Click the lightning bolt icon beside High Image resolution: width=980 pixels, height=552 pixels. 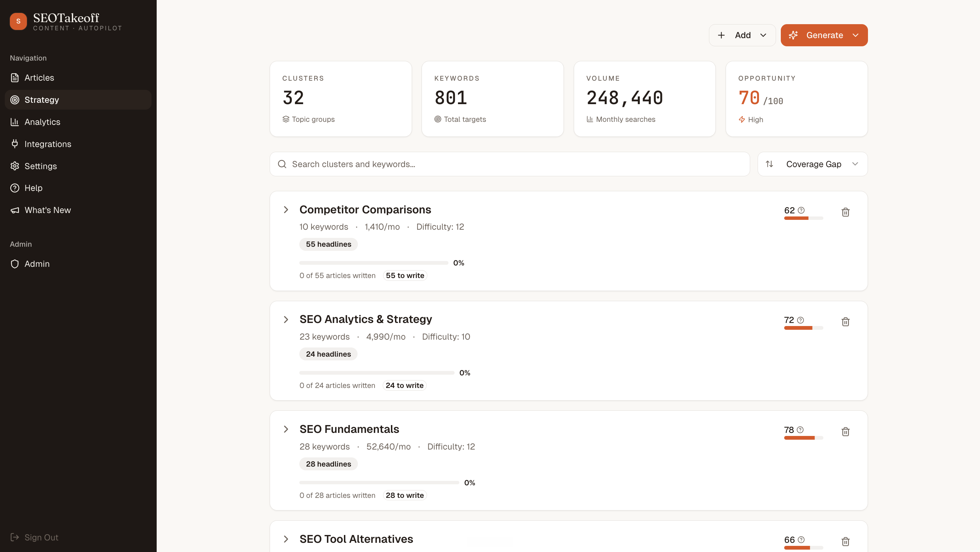pos(741,119)
